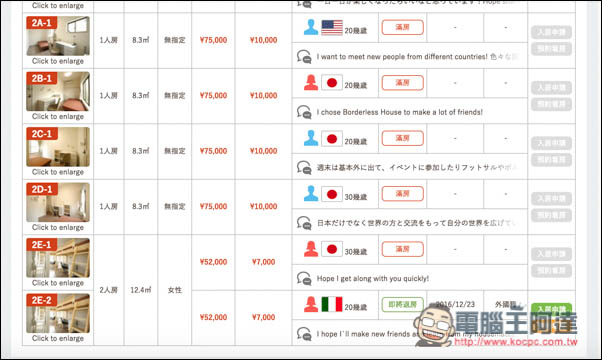
Task: Click the Japanese comment starting '日本だけでなく'
Action: [x=417, y=223]
